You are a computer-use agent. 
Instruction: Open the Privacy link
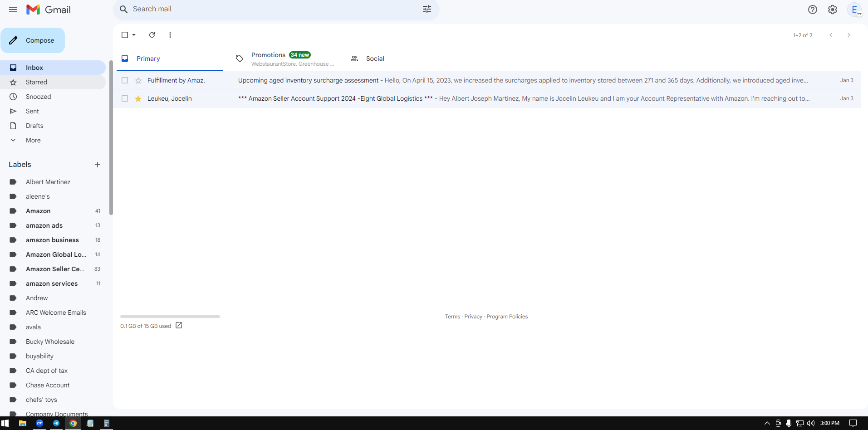coord(473,317)
